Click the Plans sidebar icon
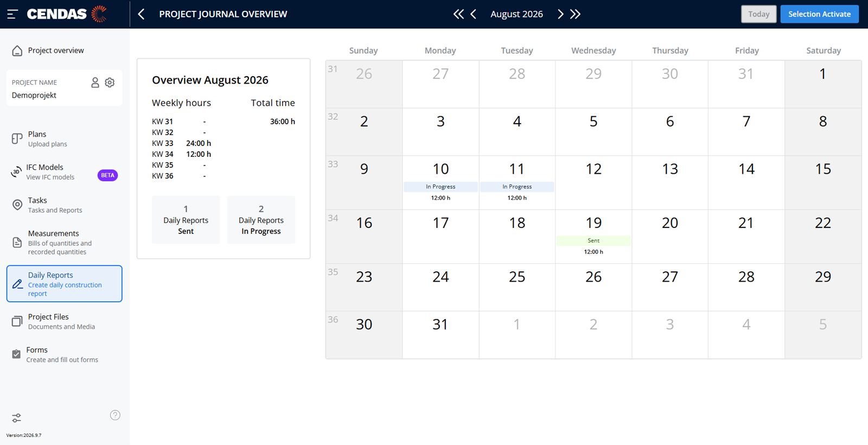 pos(17,138)
